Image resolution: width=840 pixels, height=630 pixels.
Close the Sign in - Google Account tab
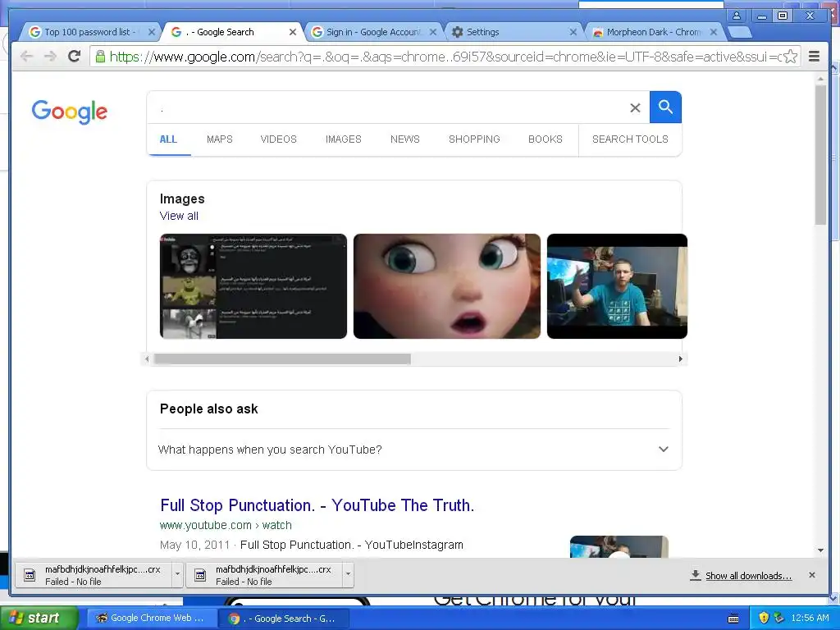[433, 32]
